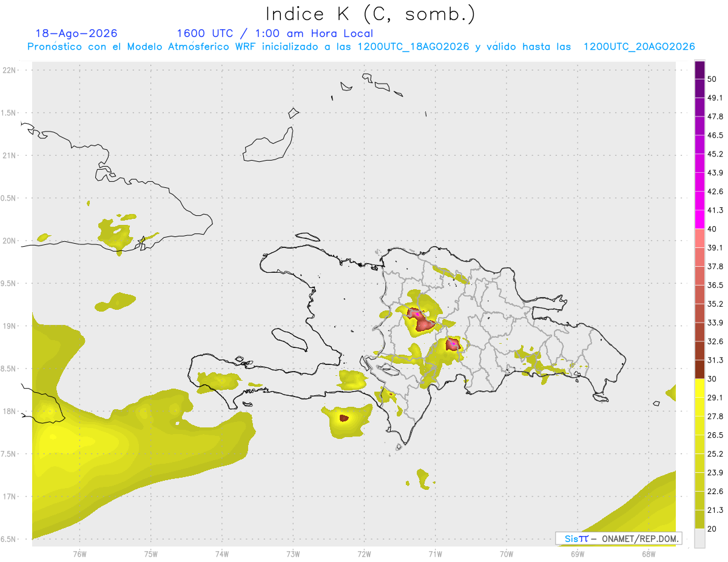The width and height of the screenshot is (728, 562).
Task: Select the latitude axis label "17N"
Action: (x=10, y=497)
